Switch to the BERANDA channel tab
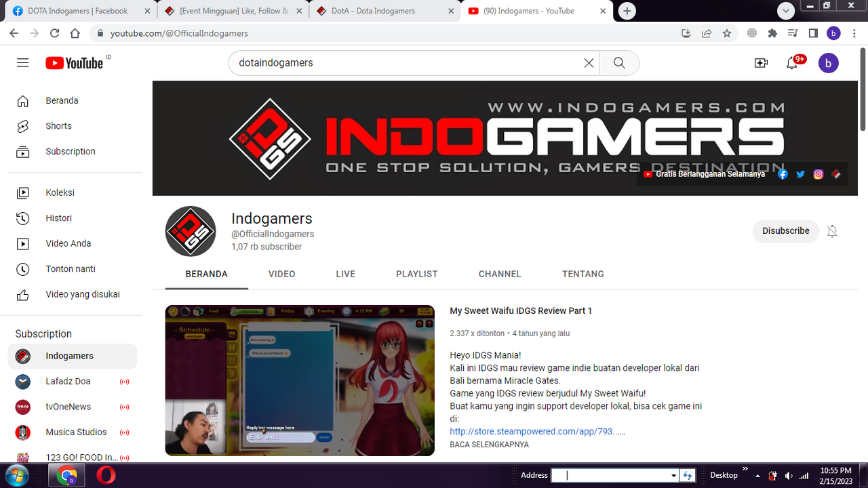This screenshot has height=488, width=868. 207,274
